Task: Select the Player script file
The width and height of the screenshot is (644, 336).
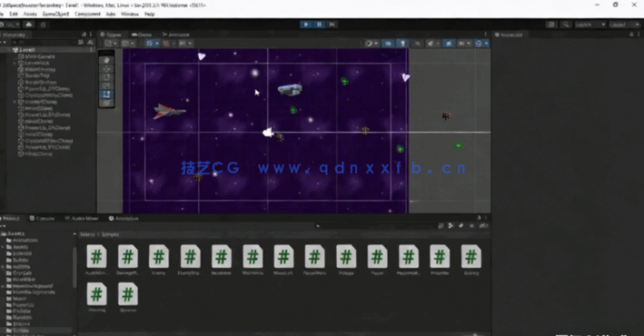Action: click(377, 260)
